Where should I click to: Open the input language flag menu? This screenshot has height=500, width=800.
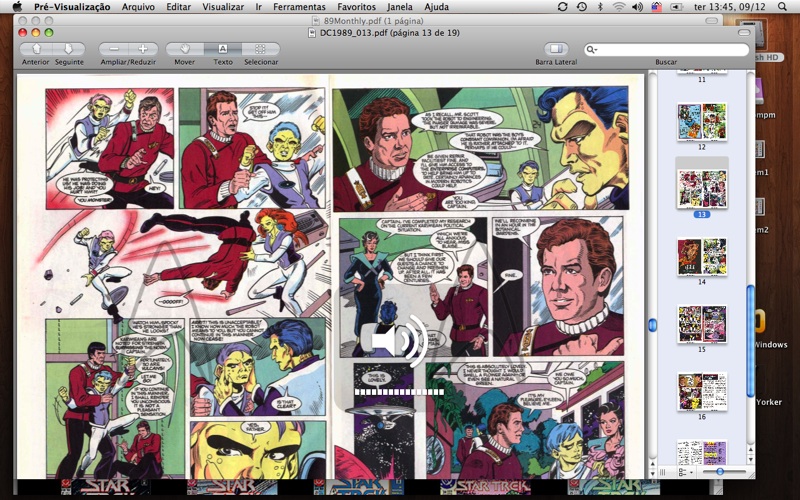[x=657, y=7]
